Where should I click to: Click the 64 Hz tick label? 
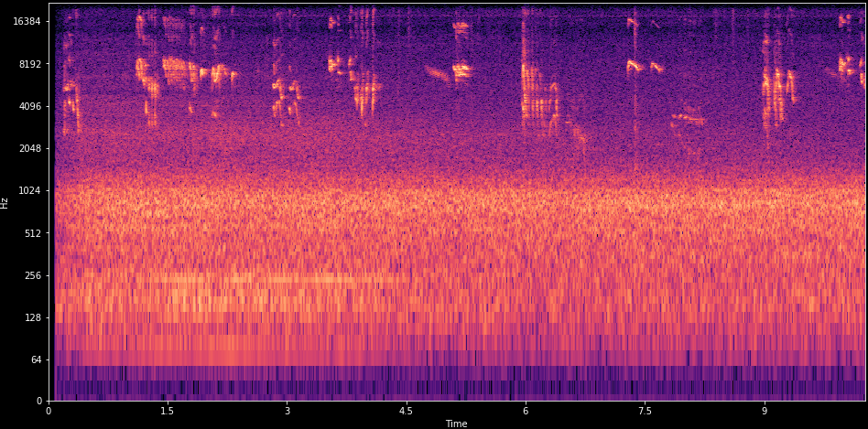point(35,359)
